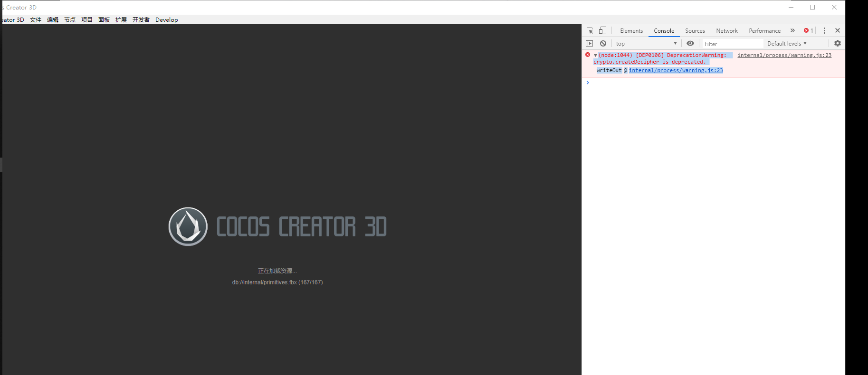868x375 pixels.
Task: Click the red error count indicator
Action: tap(809, 30)
